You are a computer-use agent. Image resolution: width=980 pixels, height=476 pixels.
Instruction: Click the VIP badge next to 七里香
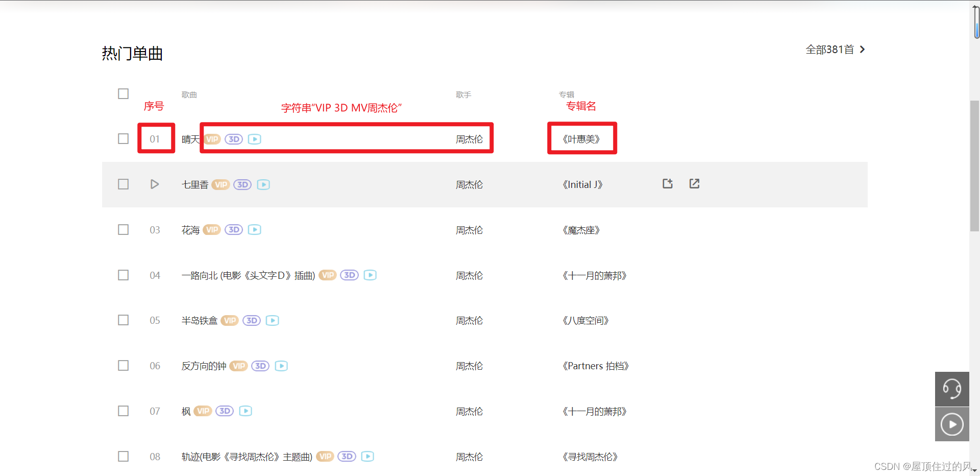point(221,184)
